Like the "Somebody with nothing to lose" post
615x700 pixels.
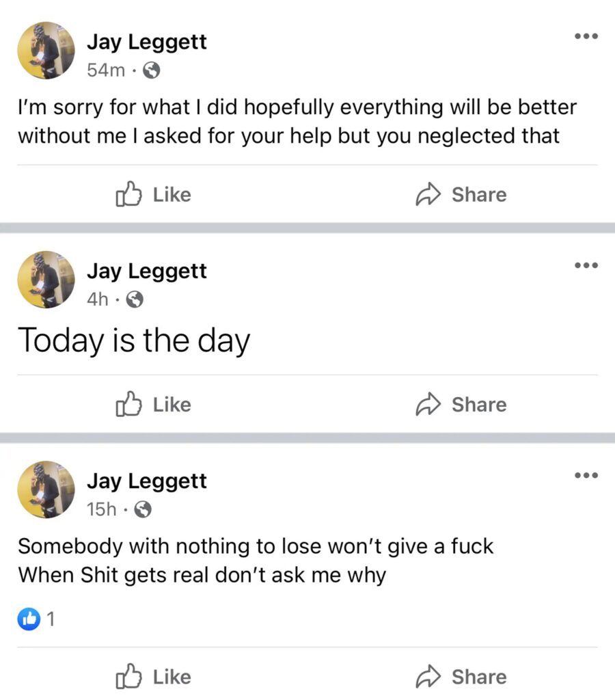(x=153, y=677)
